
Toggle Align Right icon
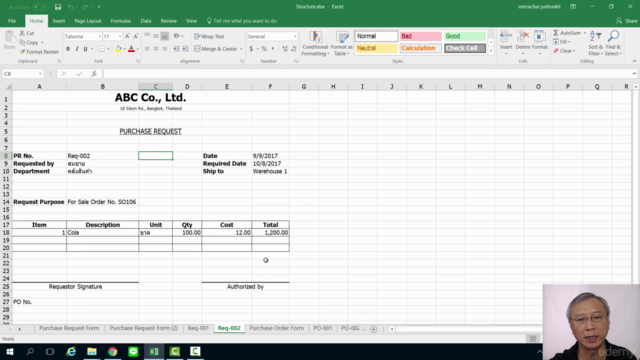pyautogui.click(x=164, y=49)
